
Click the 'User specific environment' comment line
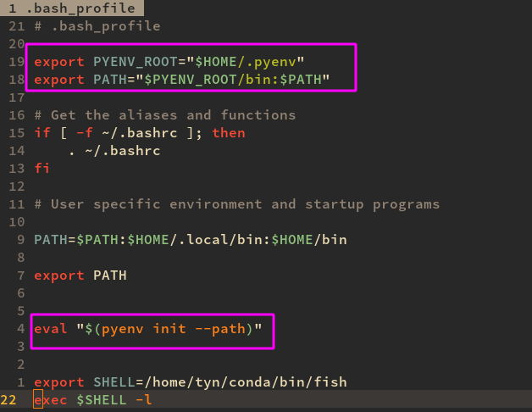(x=237, y=204)
